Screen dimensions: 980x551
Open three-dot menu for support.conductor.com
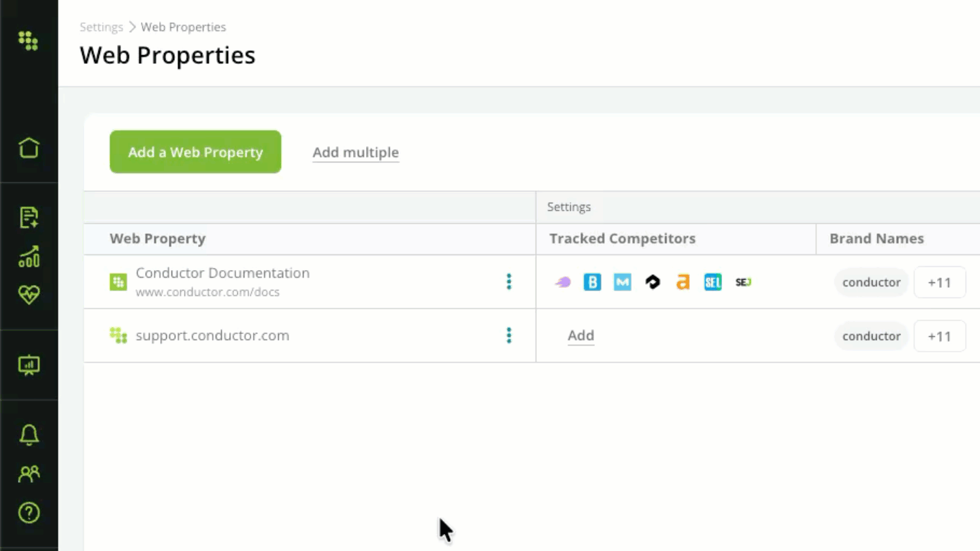508,335
